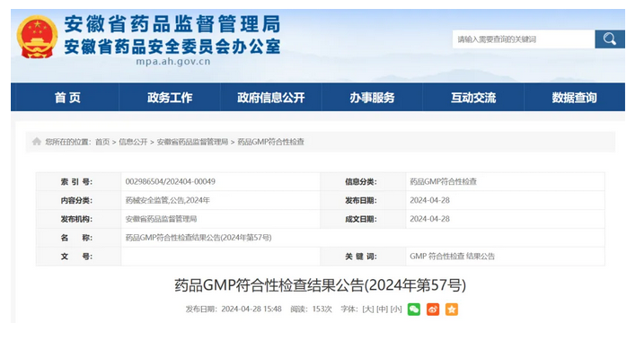
Task: Select 药械安全监管,公告,2024年 content category value
Action: pos(168,200)
